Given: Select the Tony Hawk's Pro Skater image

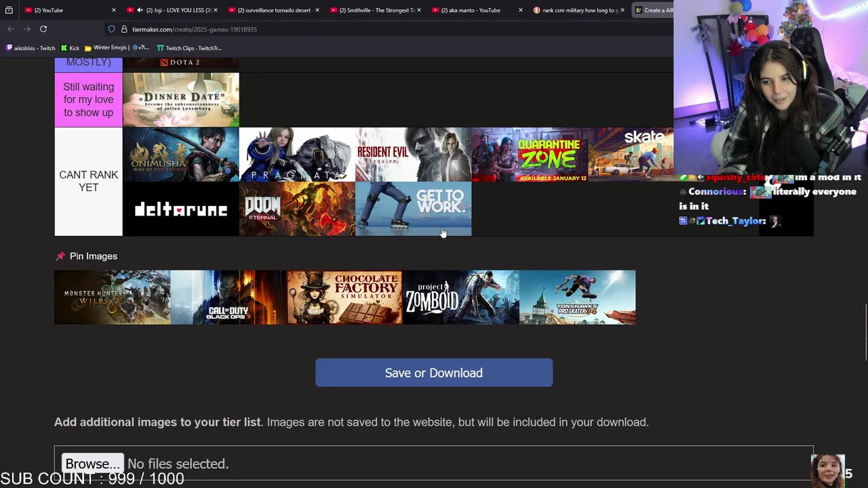Looking at the screenshot, I should tap(578, 298).
